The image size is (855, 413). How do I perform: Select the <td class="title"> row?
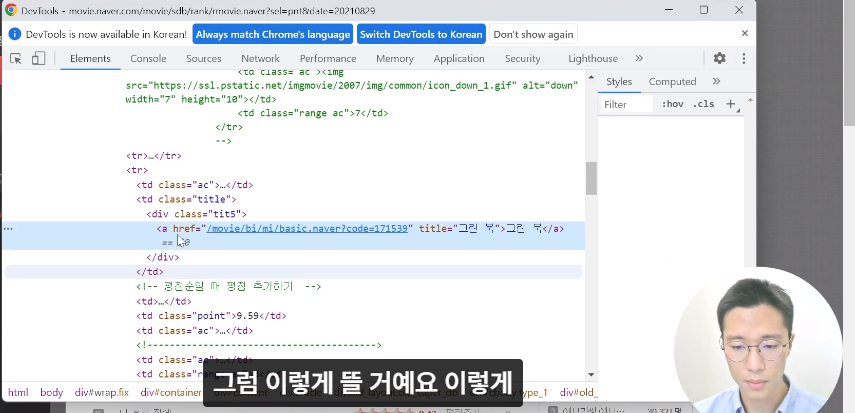[186, 199]
